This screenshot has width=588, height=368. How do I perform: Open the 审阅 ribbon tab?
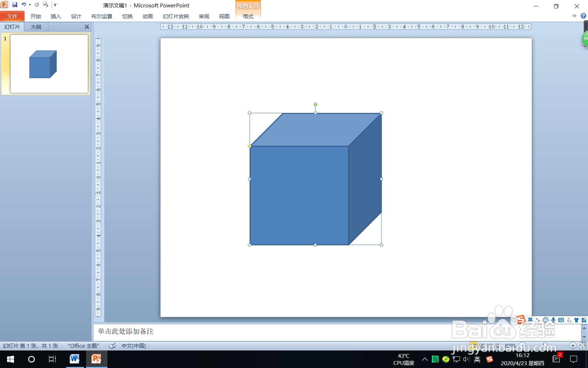click(204, 16)
